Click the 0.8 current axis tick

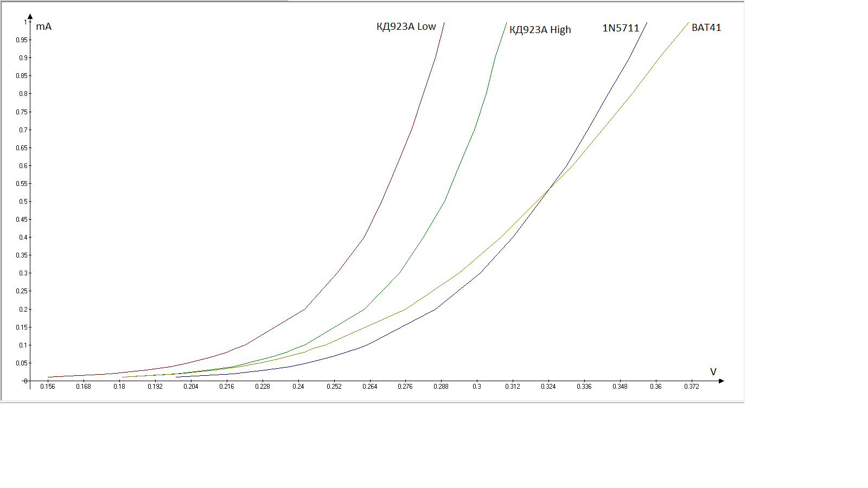(23, 94)
